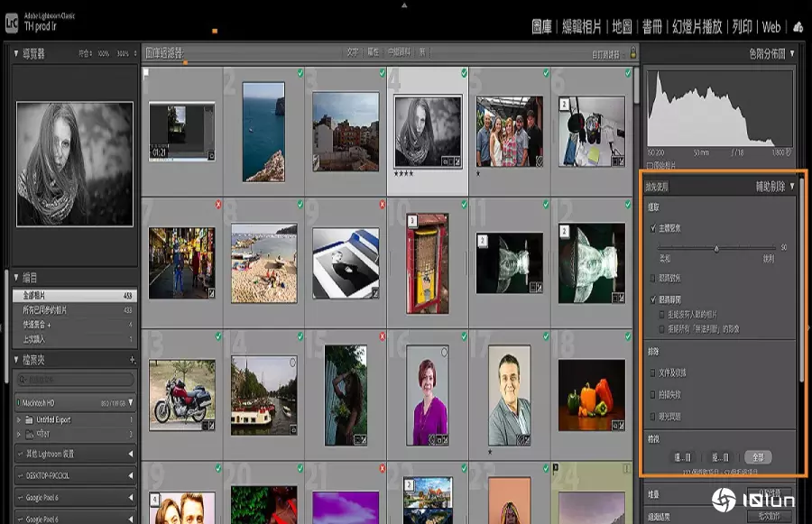This screenshot has width=812, height=524.
Task: Toggle the 主體聚焦 checkbox
Action: click(x=653, y=229)
